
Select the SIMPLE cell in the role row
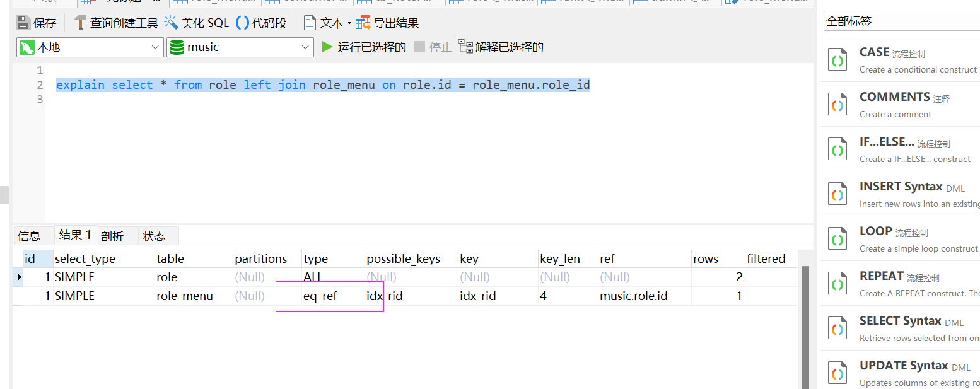pos(104,277)
